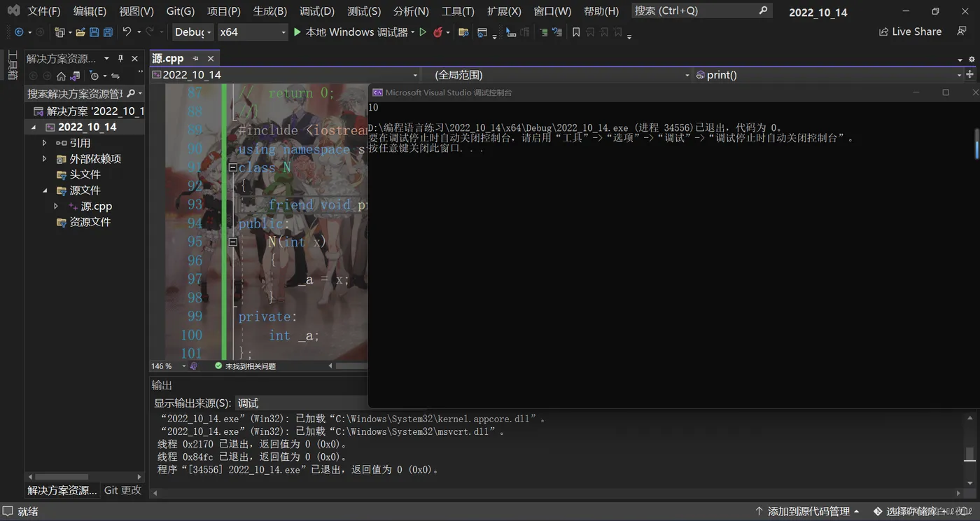Click the pending changes filter clock icon
Screen dimensions: 980x521
[94, 76]
